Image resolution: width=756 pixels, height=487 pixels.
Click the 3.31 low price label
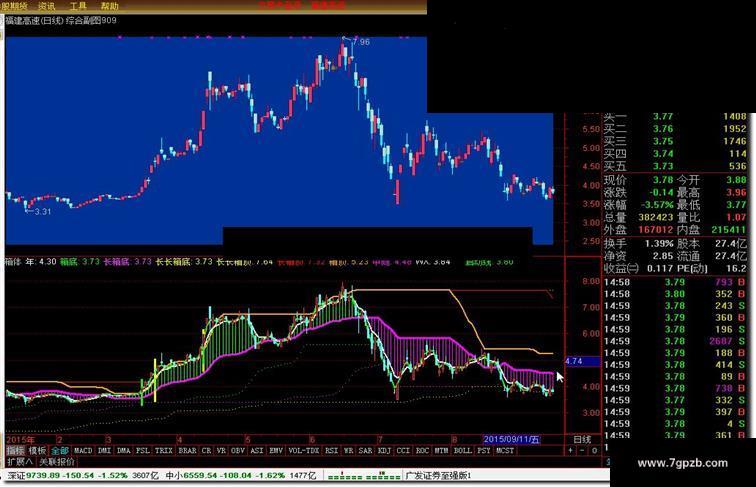43,211
